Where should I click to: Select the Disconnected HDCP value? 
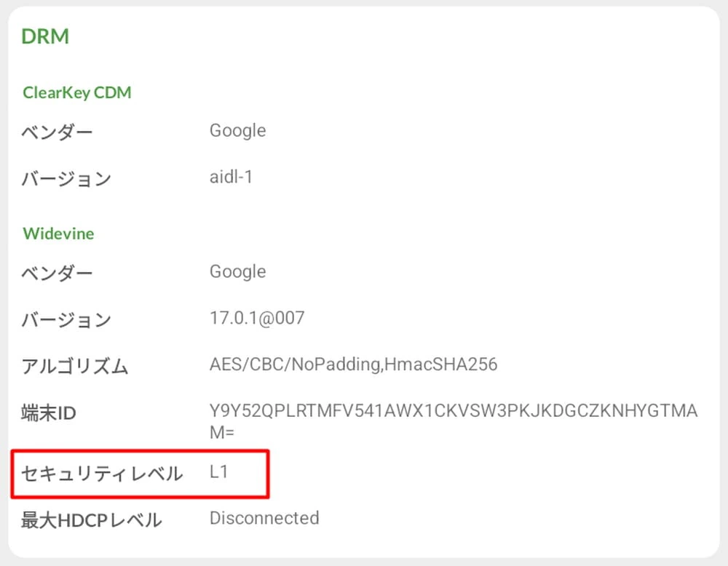pos(264,518)
